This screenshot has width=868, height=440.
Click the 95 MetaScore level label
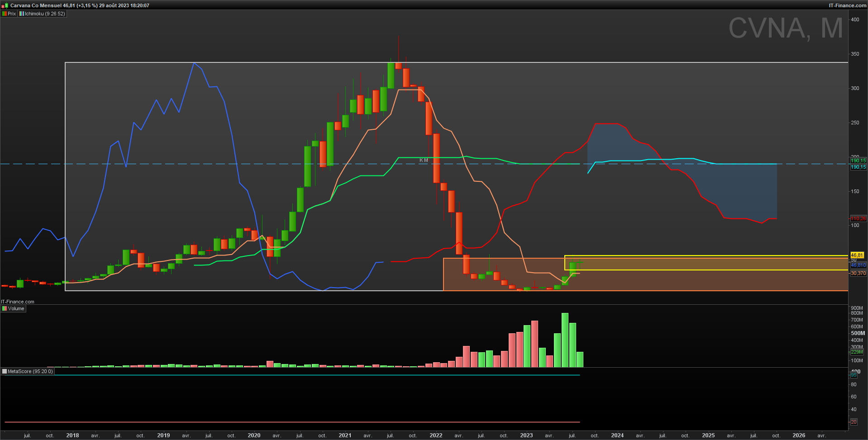coord(854,375)
